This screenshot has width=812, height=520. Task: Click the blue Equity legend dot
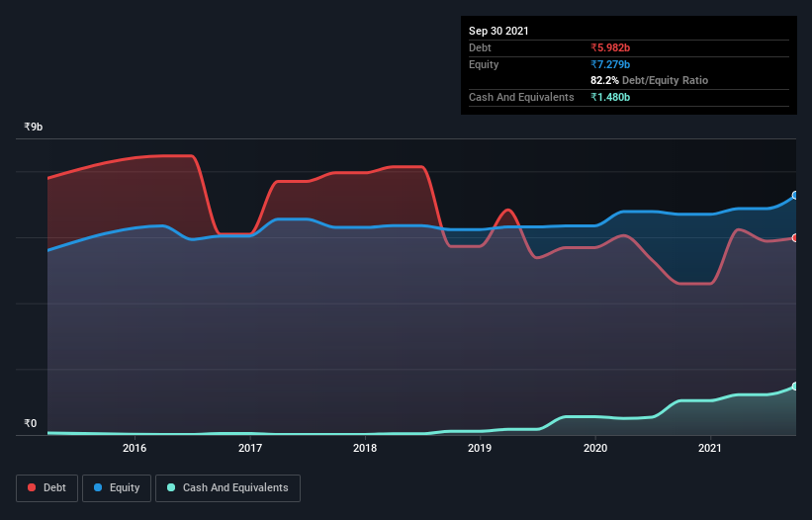click(x=98, y=487)
